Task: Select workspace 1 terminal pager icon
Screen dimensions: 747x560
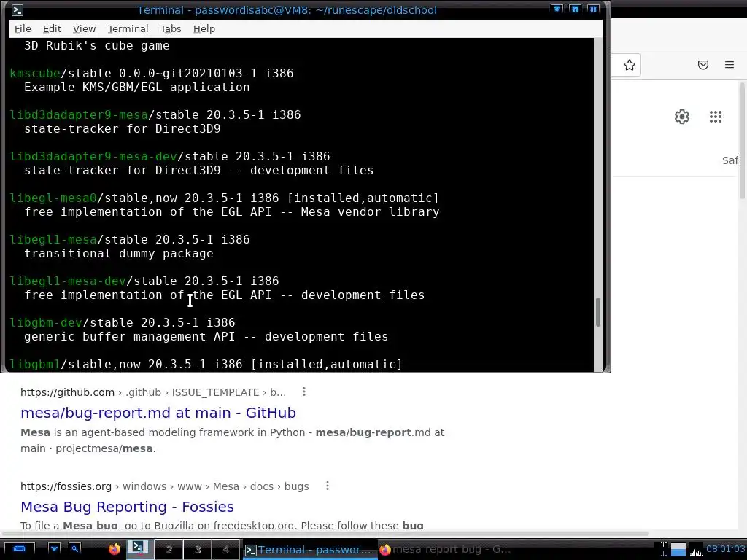Action: click(x=140, y=549)
